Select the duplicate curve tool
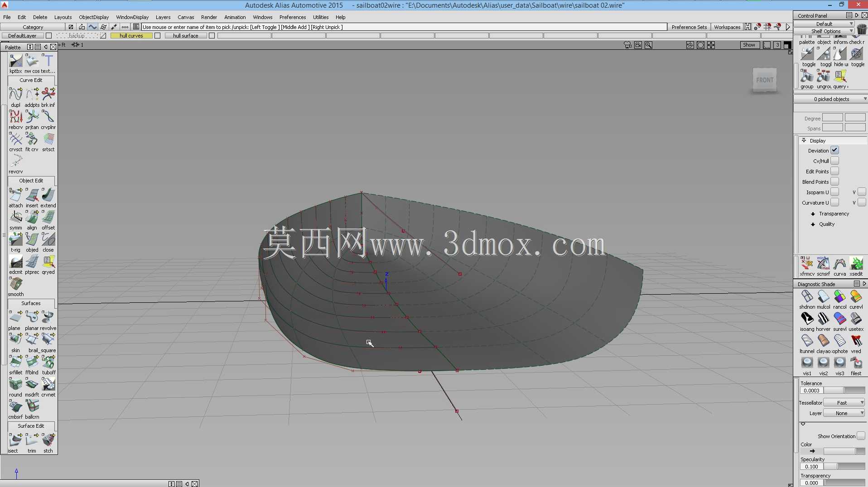The width and height of the screenshot is (868, 487). pyautogui.click(x=15, y=94)
